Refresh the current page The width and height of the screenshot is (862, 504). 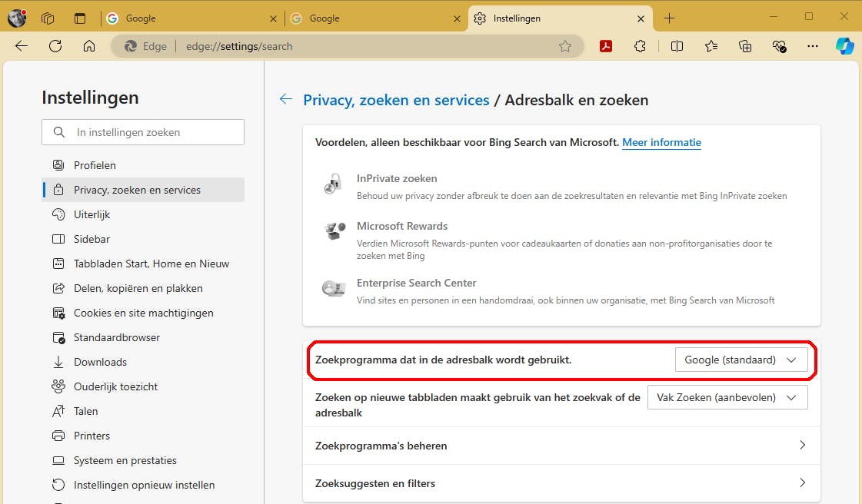click(x=55, y=46)
